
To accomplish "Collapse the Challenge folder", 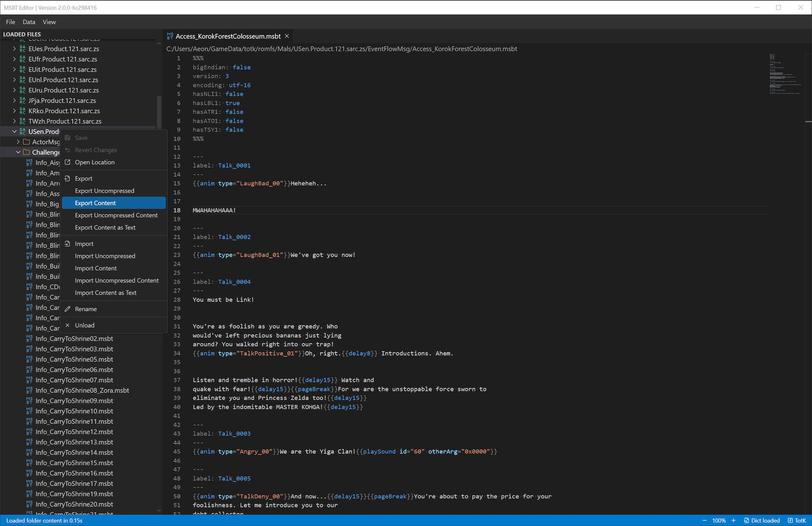I will 18,152.
